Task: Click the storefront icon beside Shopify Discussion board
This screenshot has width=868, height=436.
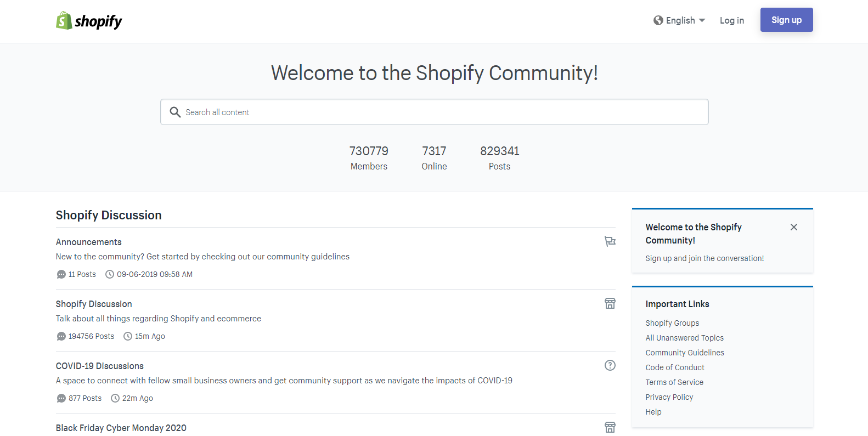Action: (610, 303)
